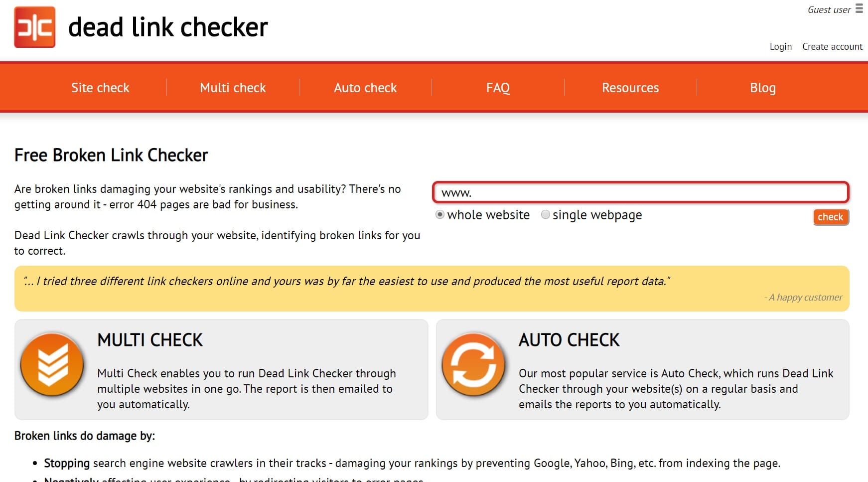
Task: Click the Guest user label
Action: tap(829, 9)
